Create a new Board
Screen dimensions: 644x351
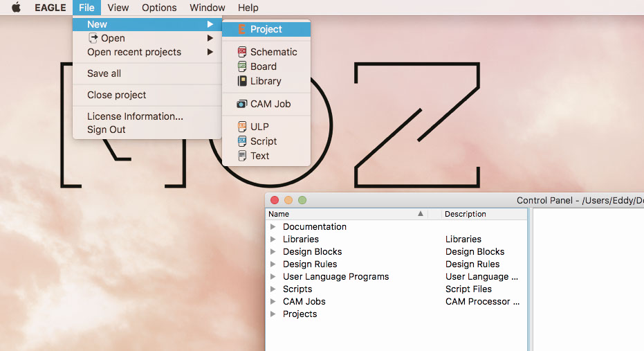point(266,66)
